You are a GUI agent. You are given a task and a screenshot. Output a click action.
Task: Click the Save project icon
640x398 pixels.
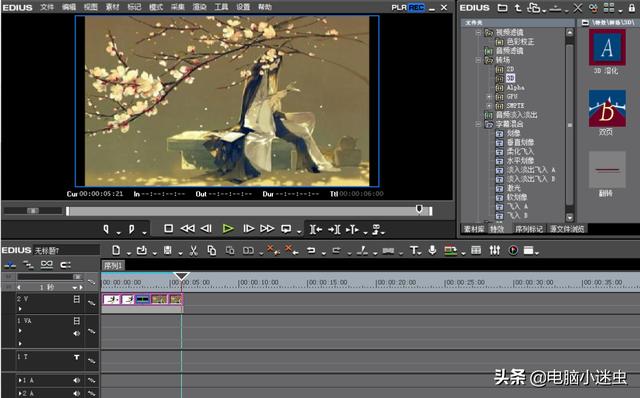click(x=167, y=250)
